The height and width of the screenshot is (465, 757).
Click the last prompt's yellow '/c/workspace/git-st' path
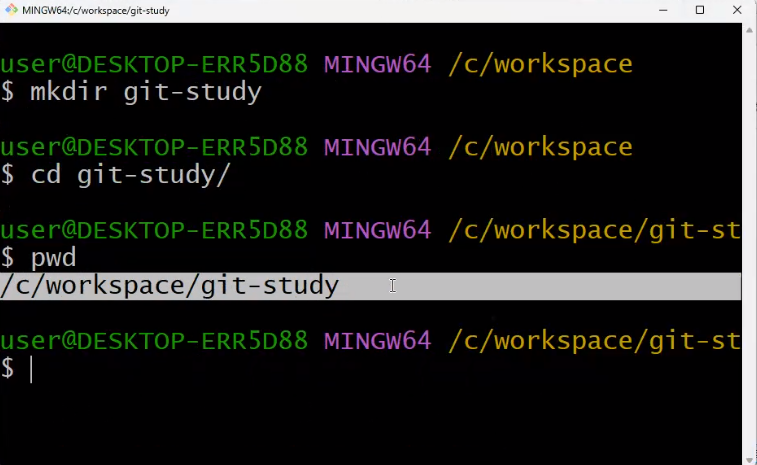[594, 341]
